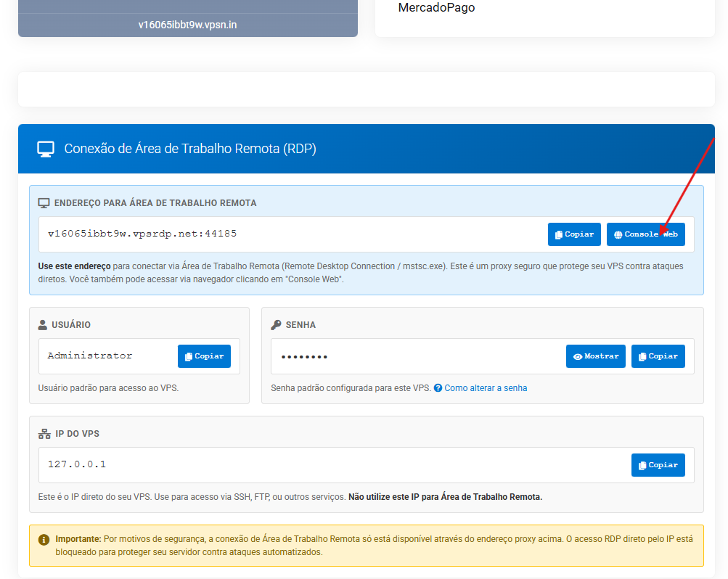Screen dimensions: 728x579
Task: Copy the Administrator username
Action: point(204,356)
